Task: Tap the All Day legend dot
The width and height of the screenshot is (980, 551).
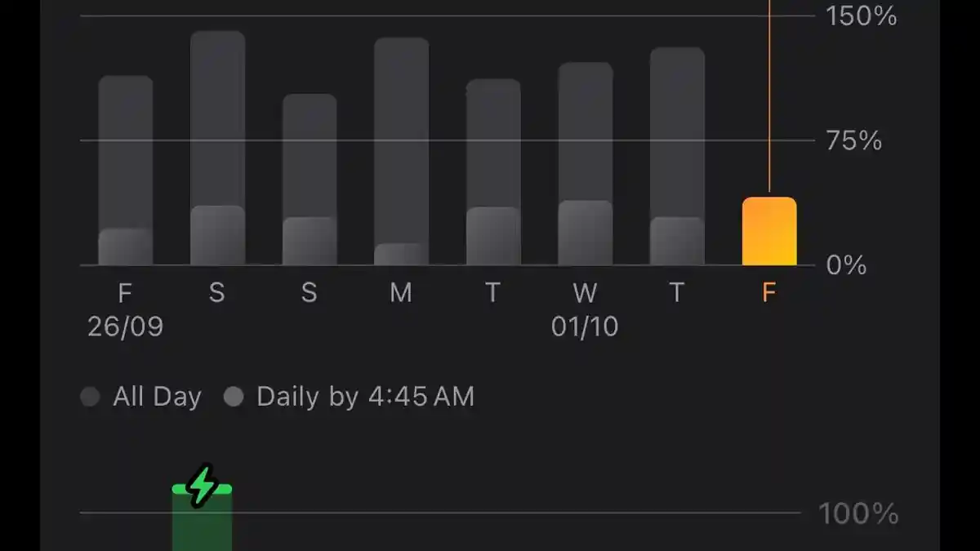Action: click(x=90, y=398)
